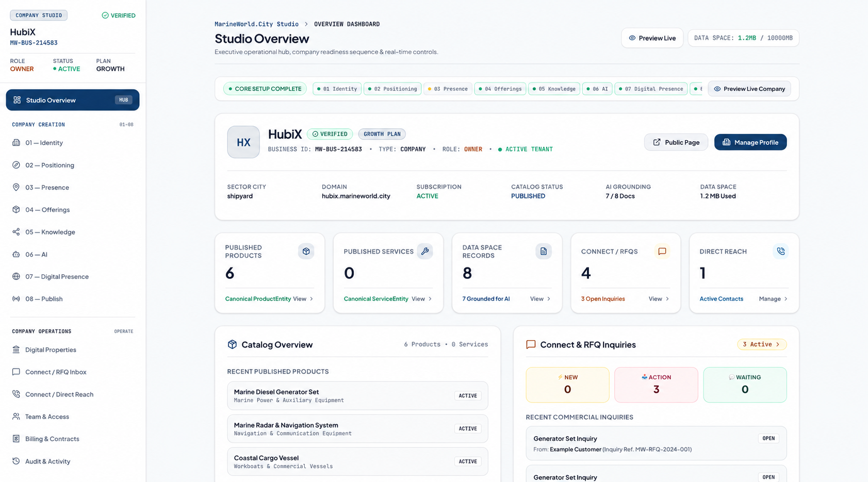
Task: Click the Connect / RFQs speech bubble icon
Action: [x=662, y=251]
